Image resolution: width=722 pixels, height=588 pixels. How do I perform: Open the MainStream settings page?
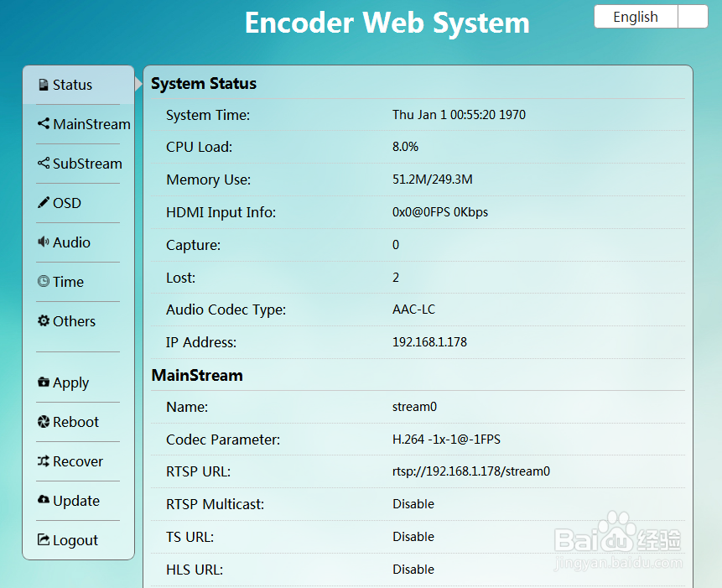[x=78, y=124]
